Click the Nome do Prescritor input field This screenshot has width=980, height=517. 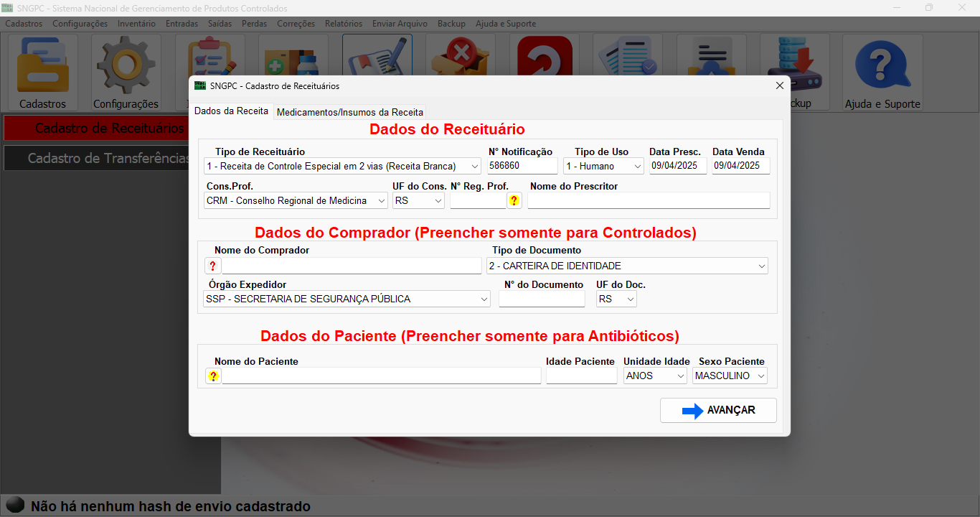click(649, 201)
